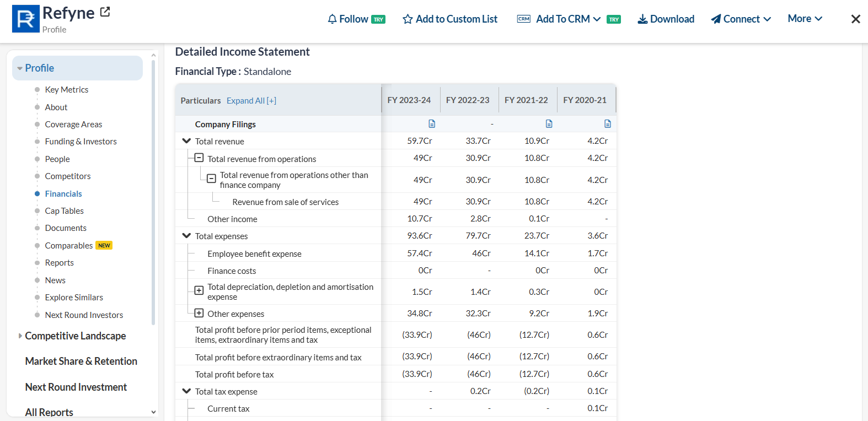
Task: Click Current tax row label
Action: pos(228,409)
